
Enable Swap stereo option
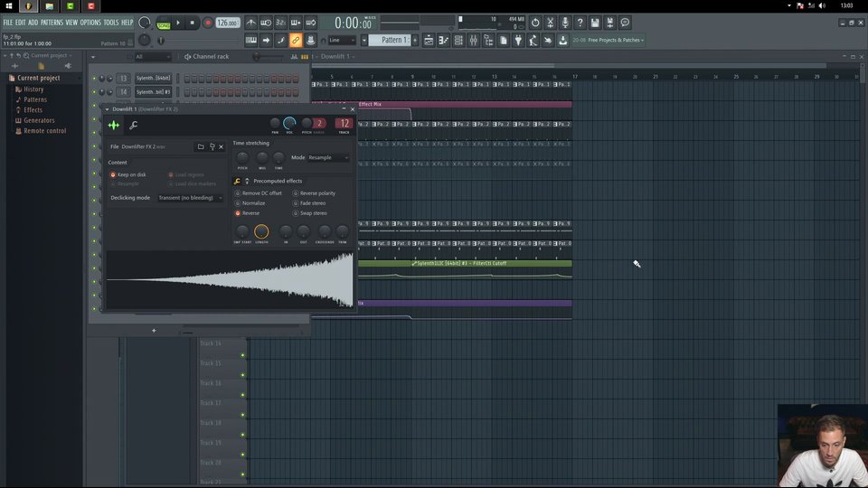click(309, 213)
